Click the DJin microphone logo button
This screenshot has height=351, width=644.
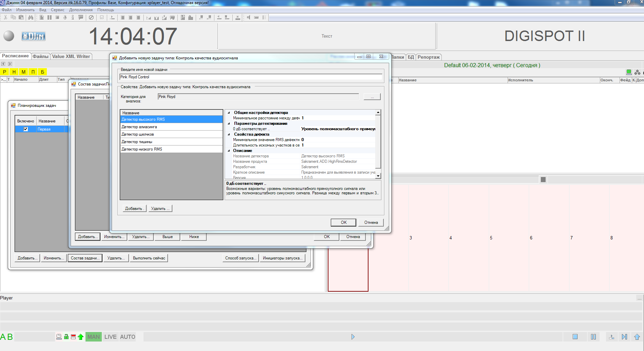pos(33,36)
